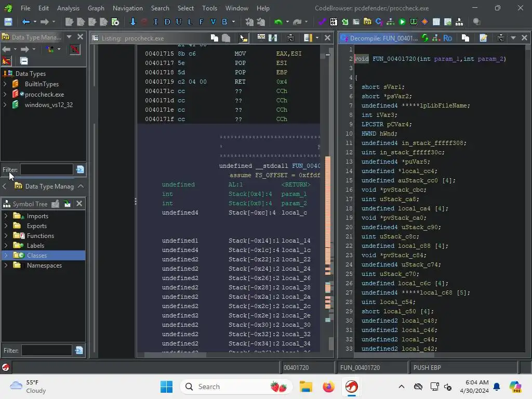
Task: Open Symbol Tree filter options button
Action: 79,351
